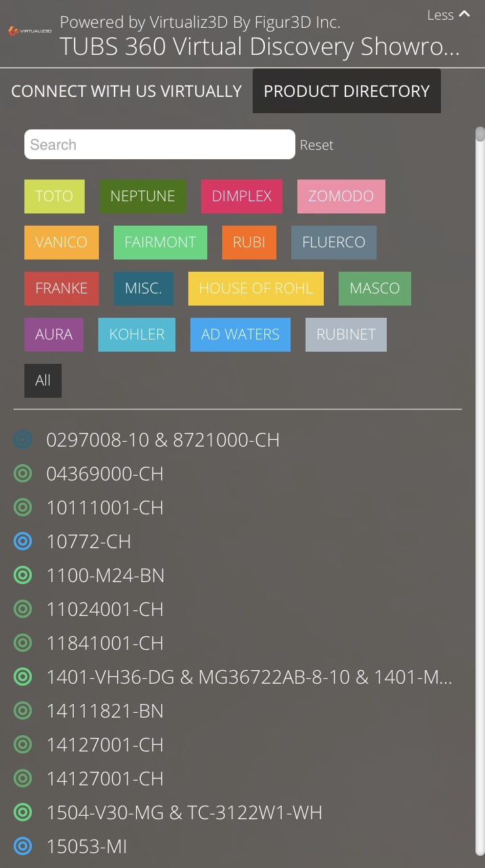Filter by AURA brand

tap(54, 335)
